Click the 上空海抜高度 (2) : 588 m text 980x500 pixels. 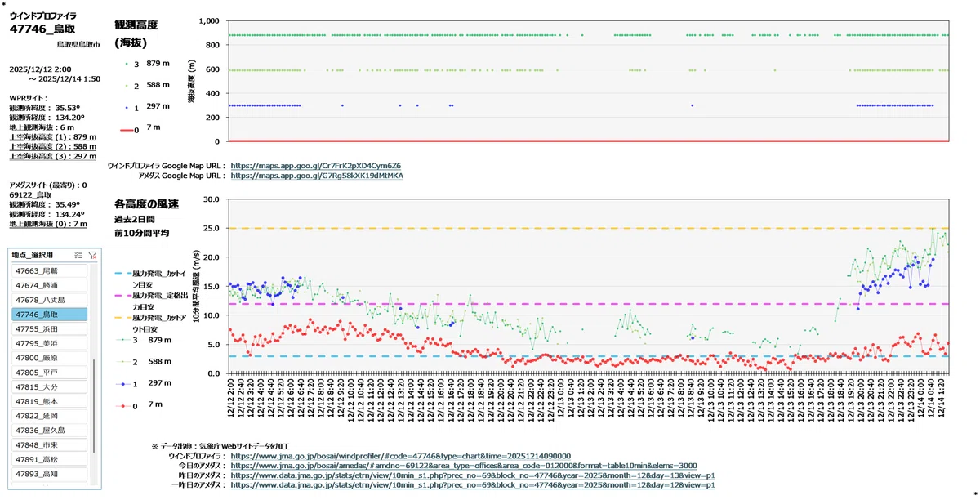(x=53, y=147)
